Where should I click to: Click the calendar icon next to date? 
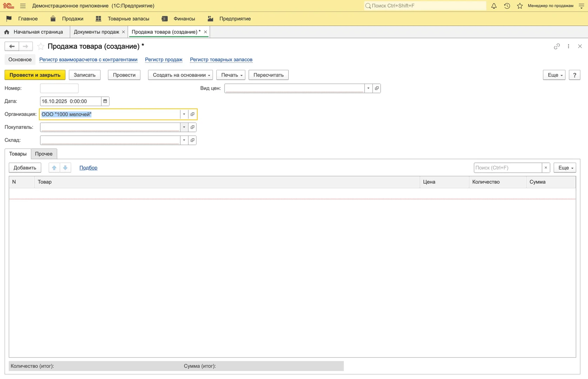[105, 101]
